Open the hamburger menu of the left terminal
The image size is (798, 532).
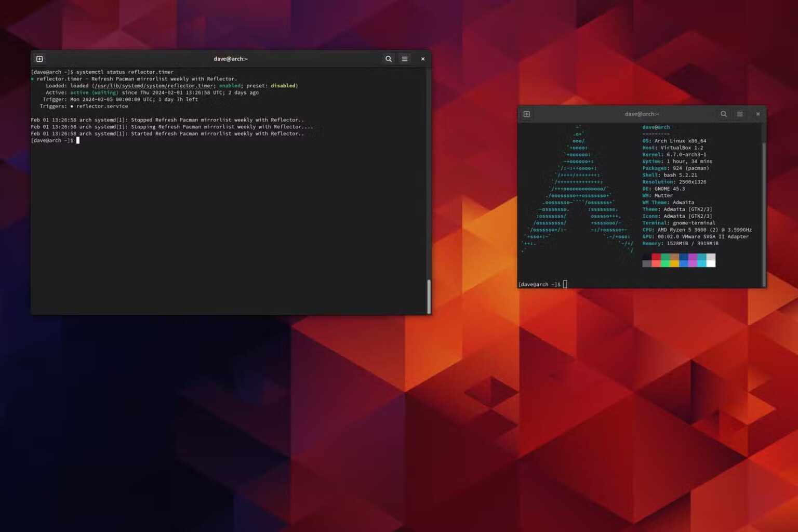tap(404, 58)
